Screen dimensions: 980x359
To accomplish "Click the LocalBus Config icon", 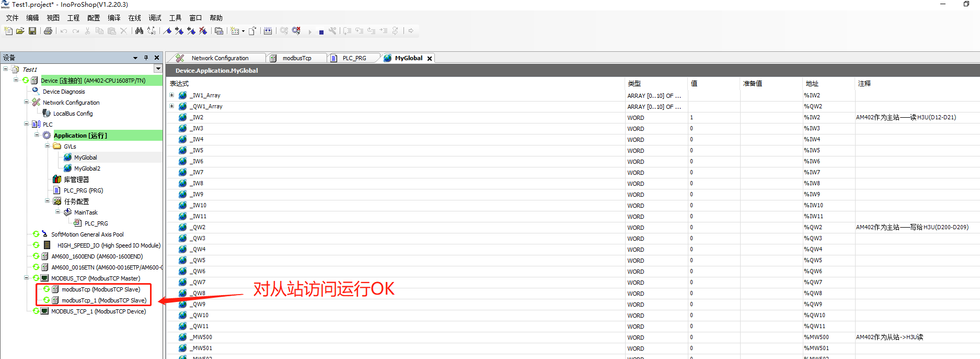I will coord(47,113).
